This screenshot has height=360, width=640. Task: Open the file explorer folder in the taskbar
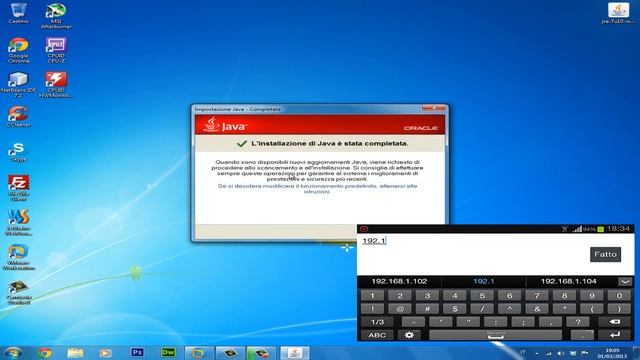tap(75, 353)
